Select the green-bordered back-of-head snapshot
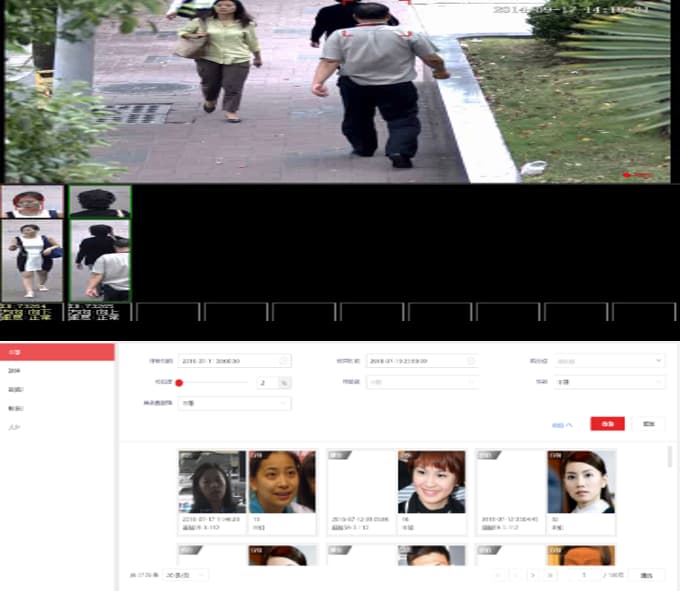 pos(100,201)
